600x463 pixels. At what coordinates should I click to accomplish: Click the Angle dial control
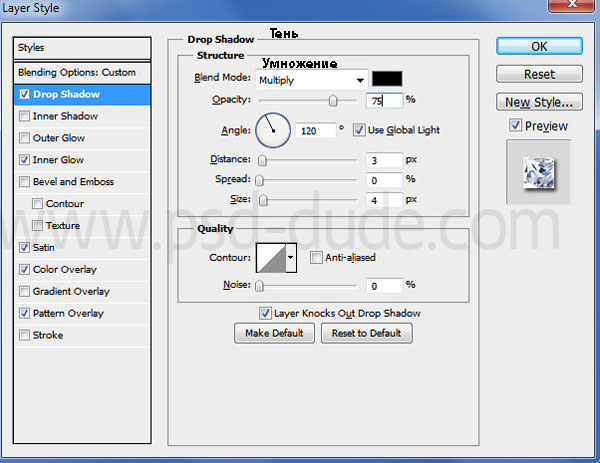(x=273, y=130)
